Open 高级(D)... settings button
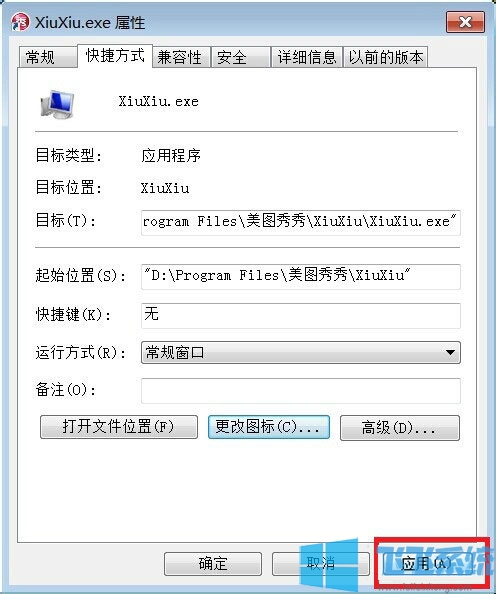The width and height of the screenshot is (496, 594). pyautogui.click(x=400, y=428)
